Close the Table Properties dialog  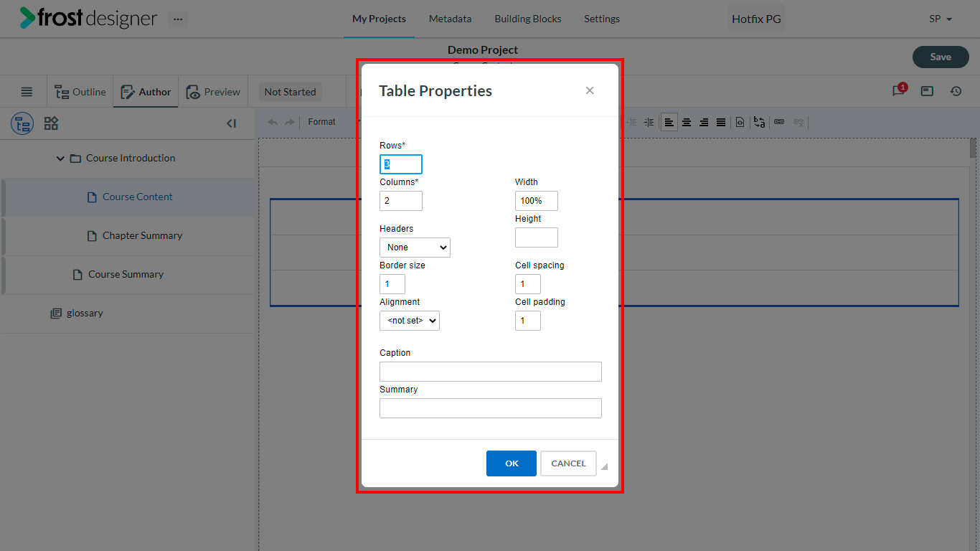click(590, 90)
